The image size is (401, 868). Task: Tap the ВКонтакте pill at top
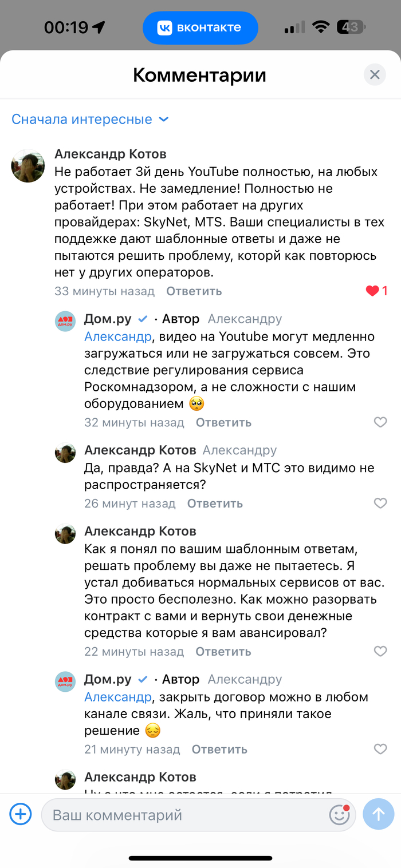200,27
